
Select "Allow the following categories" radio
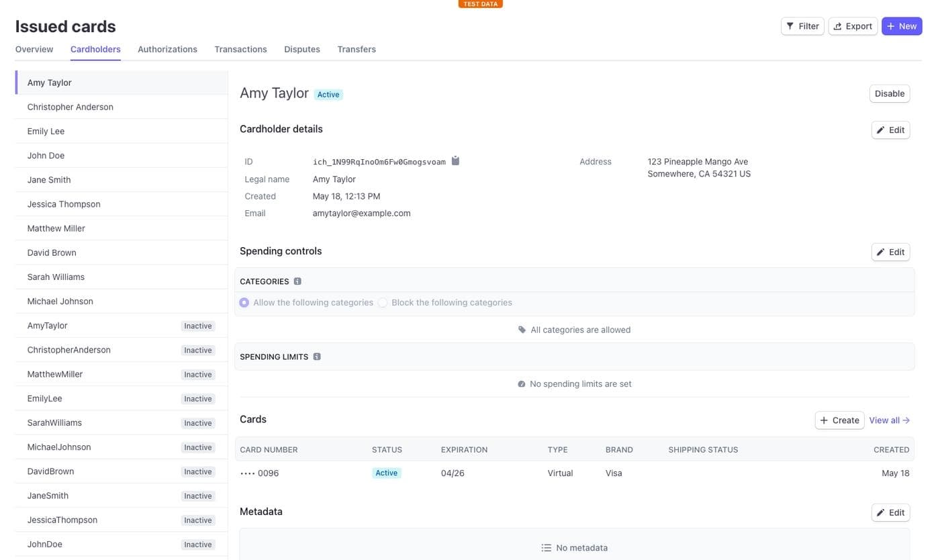pyautogui.click(x=244, y=302)
